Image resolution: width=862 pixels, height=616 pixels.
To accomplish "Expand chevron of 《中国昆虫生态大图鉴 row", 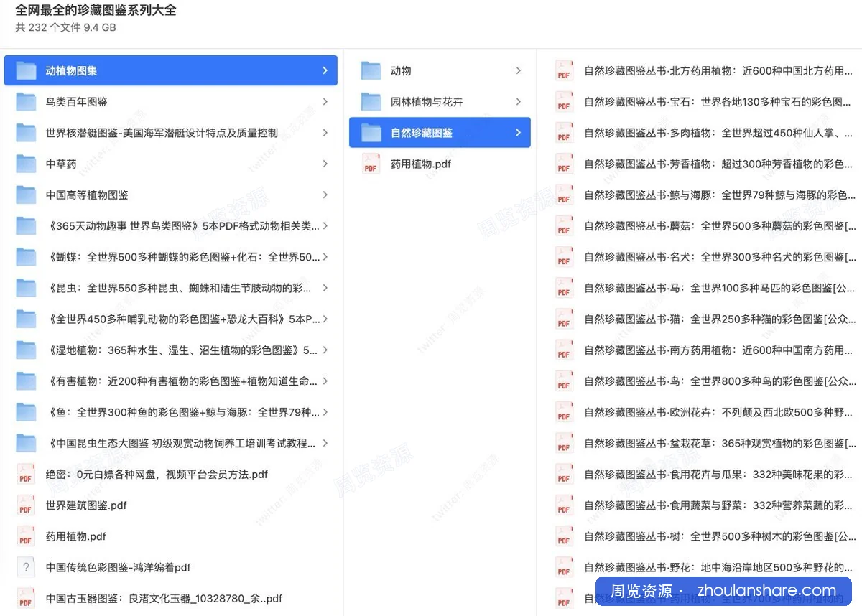I will click(x=325, y=443).
